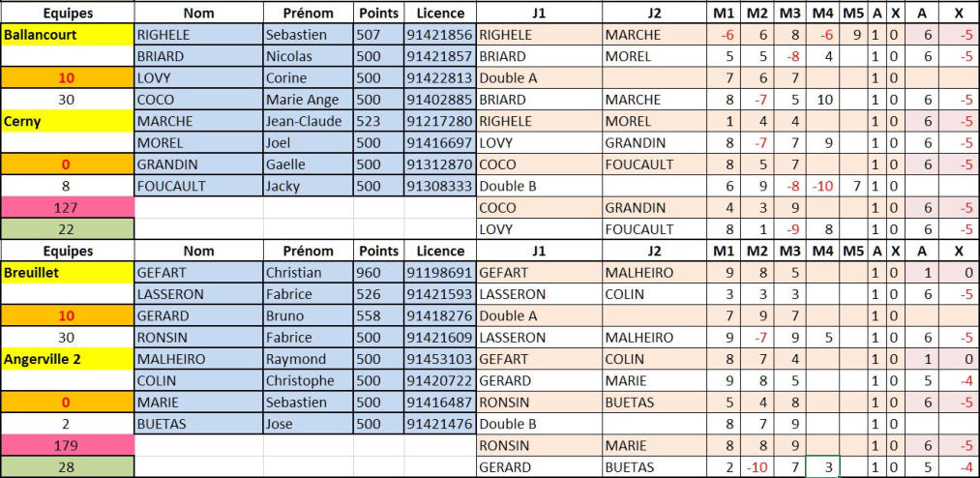Select the RIGHELE name cell in Nom column
The width and height of the screenshot is (980, 478).
pos(198,35)
